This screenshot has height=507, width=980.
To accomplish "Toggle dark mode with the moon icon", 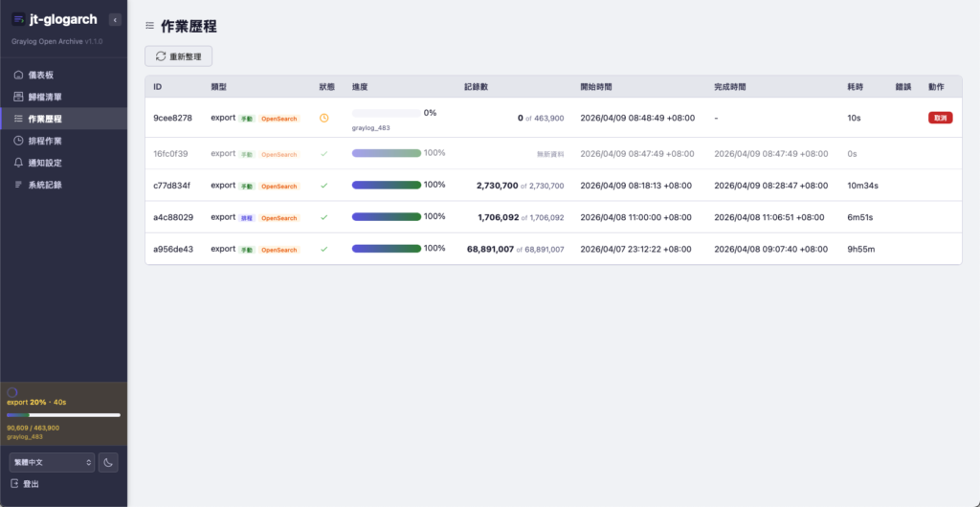I will click(x=108, y=463).
